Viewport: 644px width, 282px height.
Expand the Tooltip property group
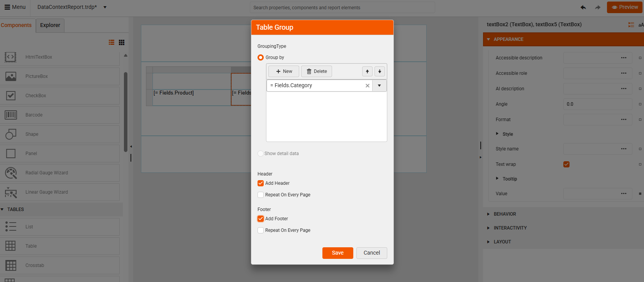(x=497, y=179)
